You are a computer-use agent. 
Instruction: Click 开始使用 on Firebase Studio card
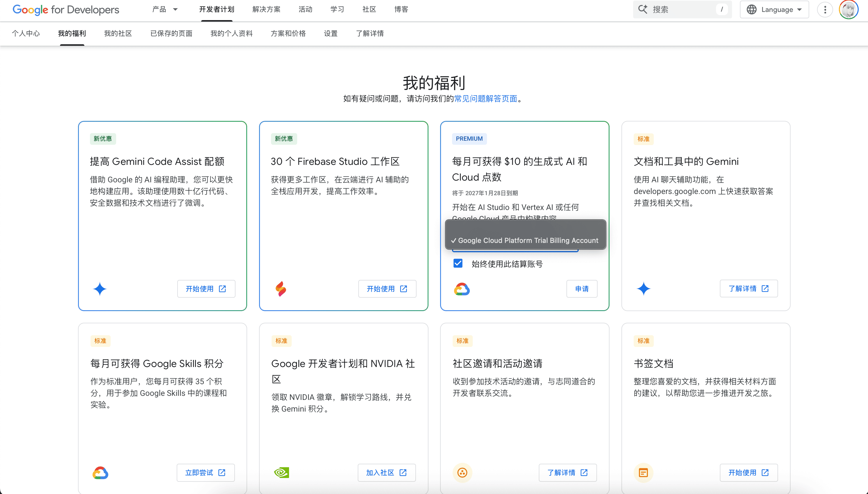click(x=387, y=289)
